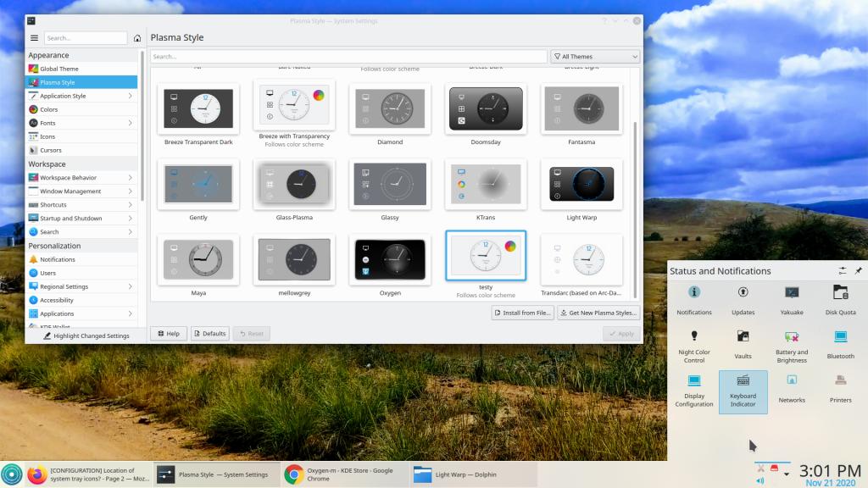Open Night Color Control
868x488 pixels.
pyautogui.click(x=694, y=342)
